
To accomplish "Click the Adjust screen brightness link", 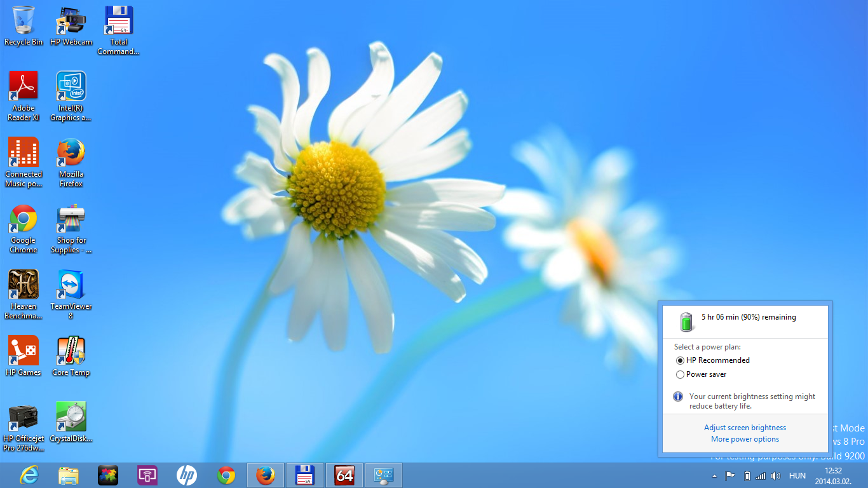I will [x=745, y=428].
